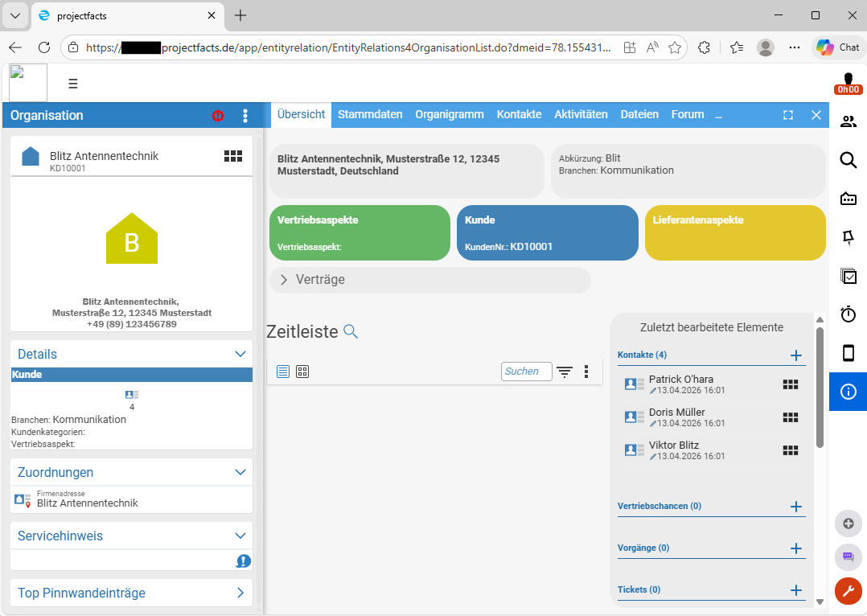Add a new contact under Kontakte
The height and width of the screenshot is (616, 867).
[x=796, y=355]
